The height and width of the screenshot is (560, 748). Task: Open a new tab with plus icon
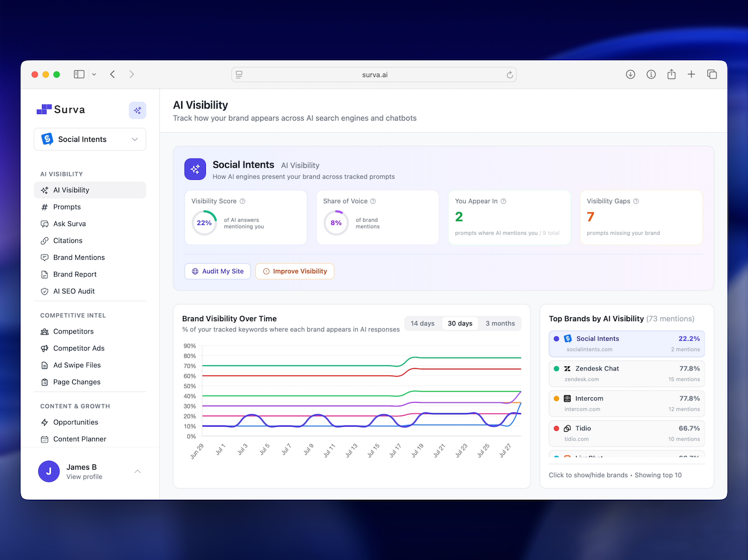(691, 74)
